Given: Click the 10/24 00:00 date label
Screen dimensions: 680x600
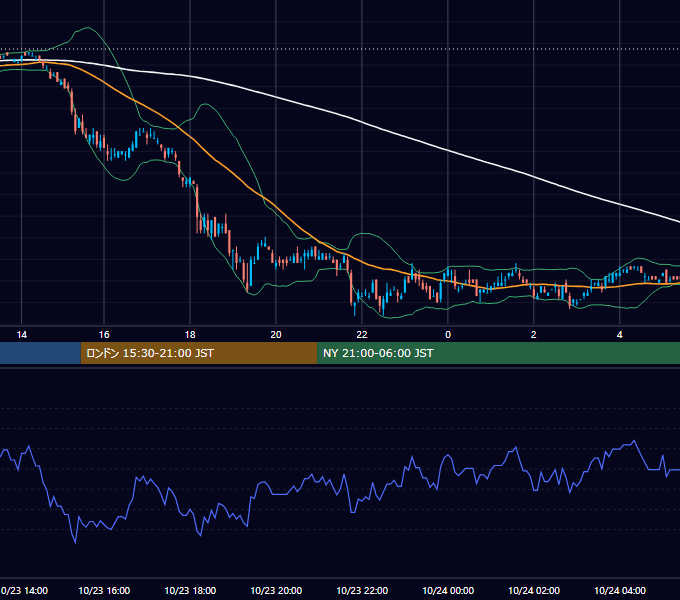Looking at the screenshot, I should click(448, 590).
